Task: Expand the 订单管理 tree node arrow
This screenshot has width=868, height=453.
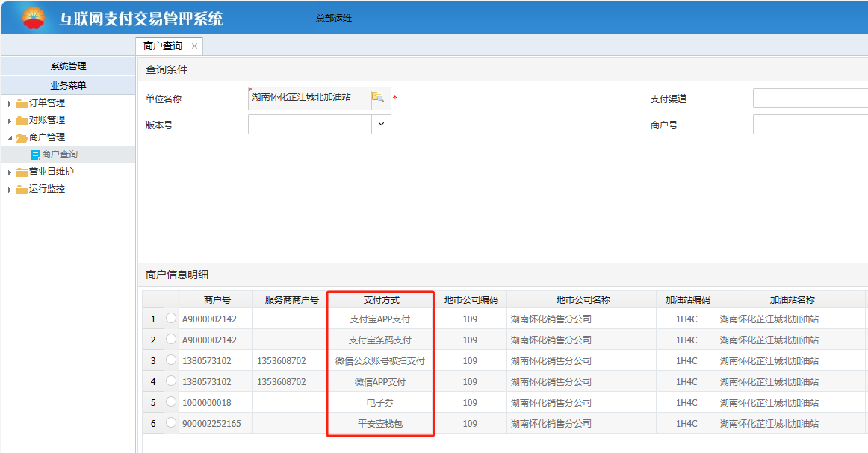Action: pos(10,104)
